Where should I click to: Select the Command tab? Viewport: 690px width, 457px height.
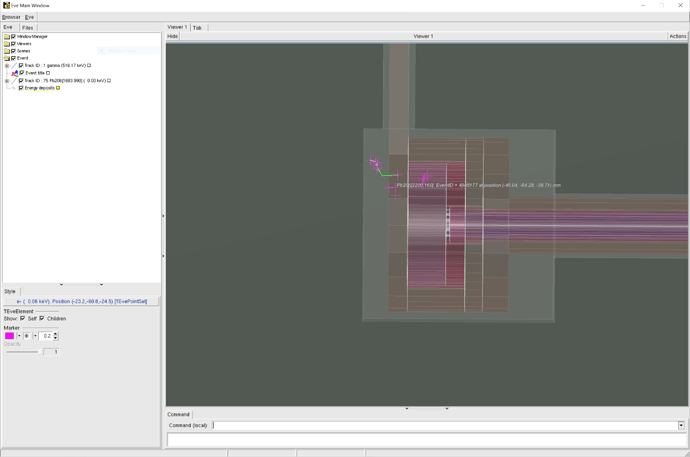[178, 414]
